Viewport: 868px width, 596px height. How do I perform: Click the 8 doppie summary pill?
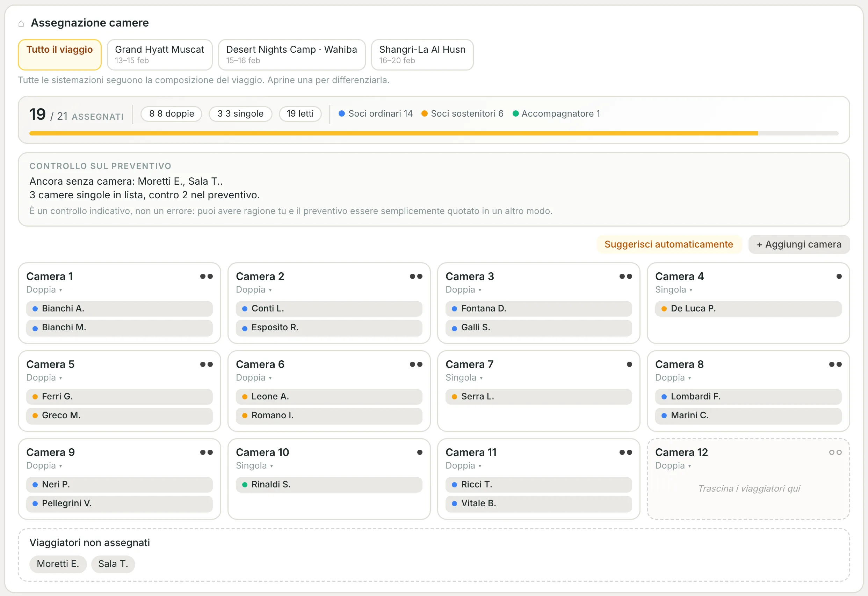coord(172,114)
